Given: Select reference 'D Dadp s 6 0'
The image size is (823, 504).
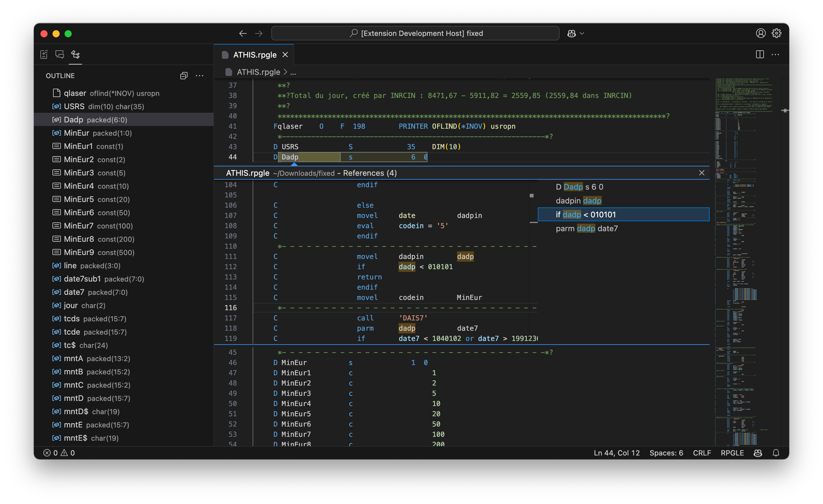Looking at the screenshot, I should point(623,187).
